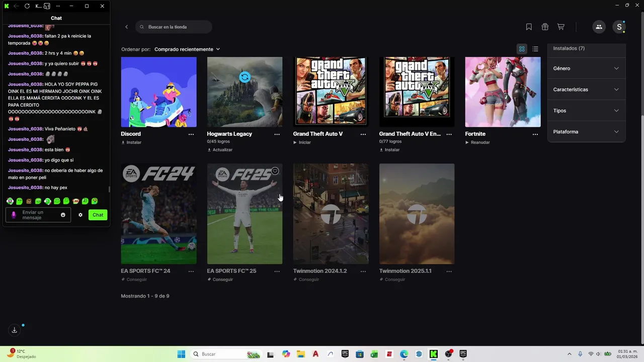Image resolution: width=644 pixels, height=362 pixels.
Task: Click Instalar under Discord
Action: (131, 142)
